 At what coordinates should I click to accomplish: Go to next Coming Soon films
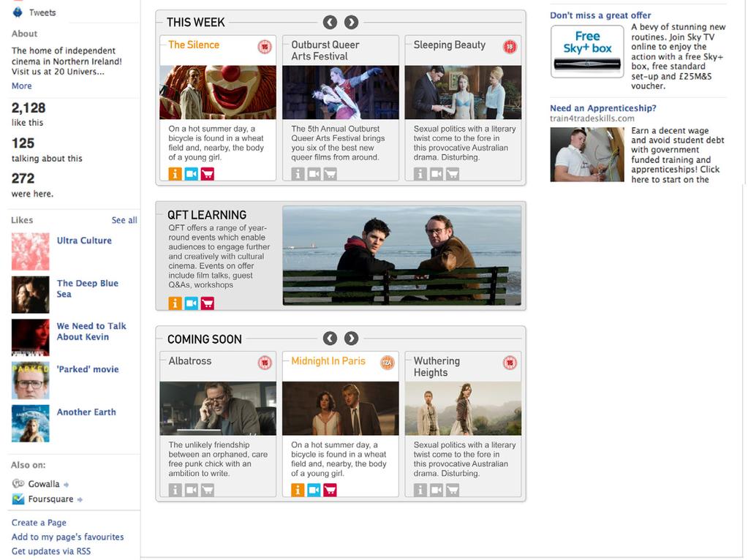coord(352,338)
